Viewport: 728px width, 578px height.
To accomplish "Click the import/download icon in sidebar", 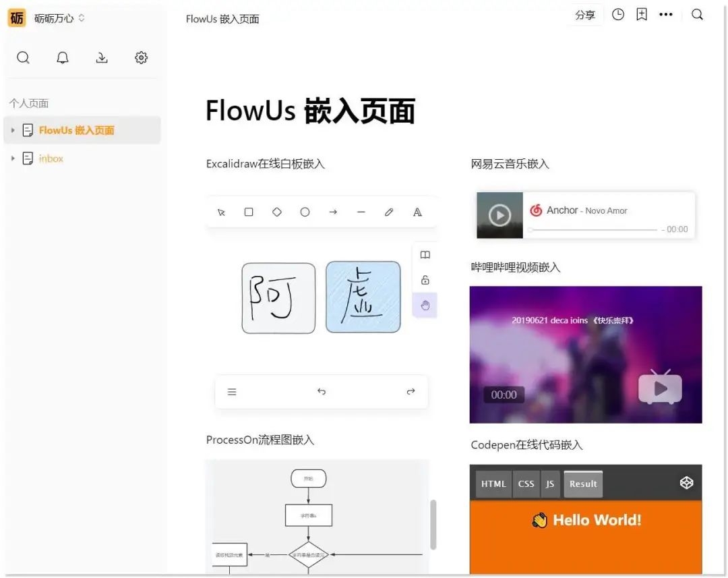I will pos(102,57).
